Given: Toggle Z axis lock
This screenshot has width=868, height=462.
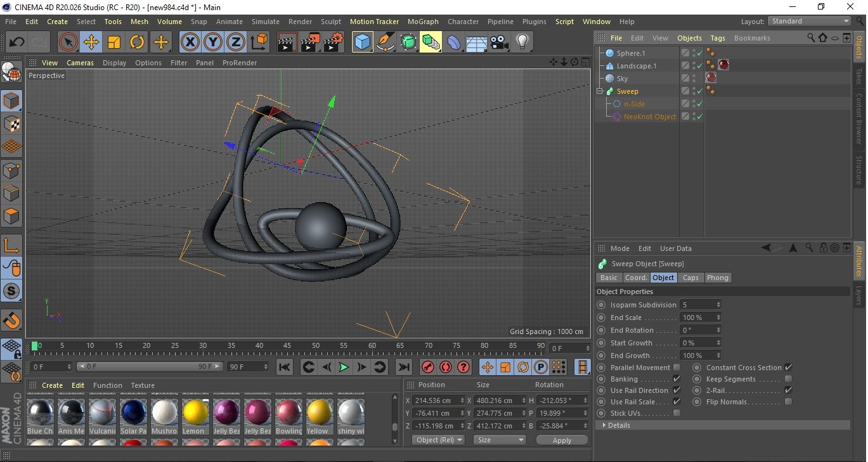Looking at the screenshot, I should pos(236,42).
